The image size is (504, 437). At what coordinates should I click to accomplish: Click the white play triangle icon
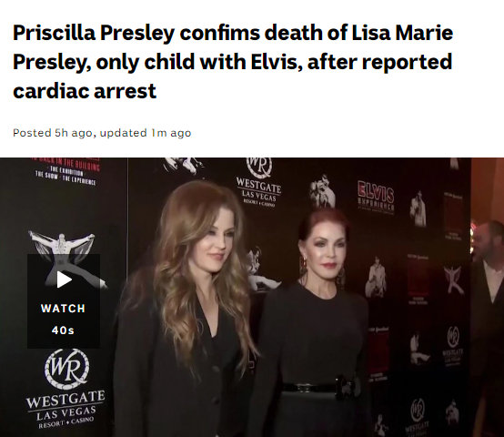tap(65, 279)
